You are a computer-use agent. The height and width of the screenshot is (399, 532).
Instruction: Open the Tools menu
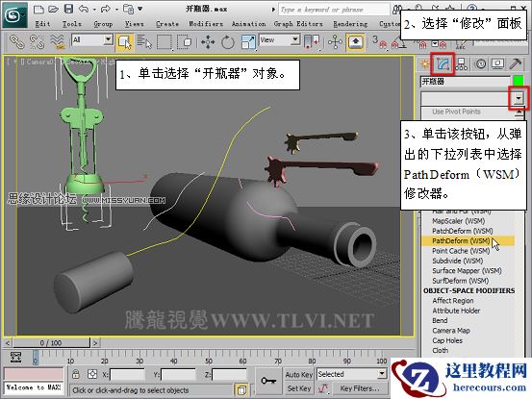pos(72,24)
